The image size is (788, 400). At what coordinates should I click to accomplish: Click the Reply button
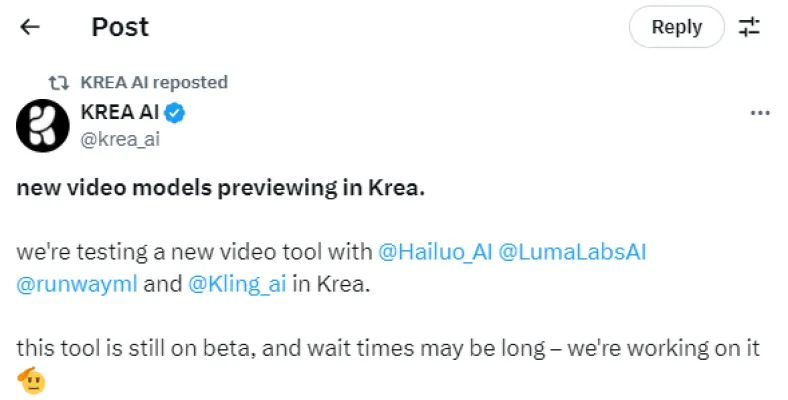tap(676, 27)
